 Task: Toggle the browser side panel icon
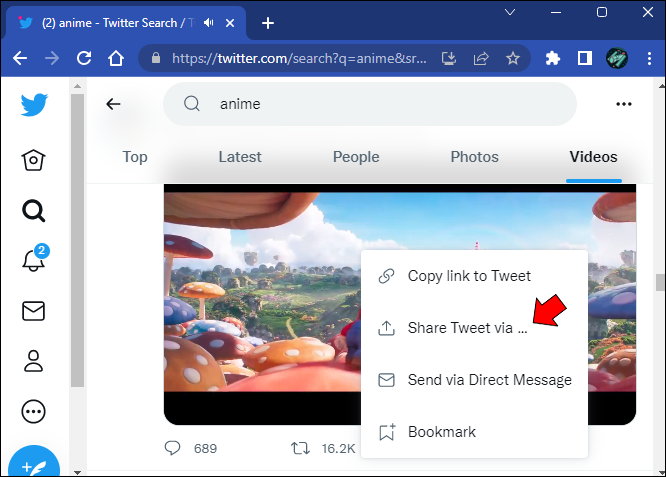[x=584, y=58]
